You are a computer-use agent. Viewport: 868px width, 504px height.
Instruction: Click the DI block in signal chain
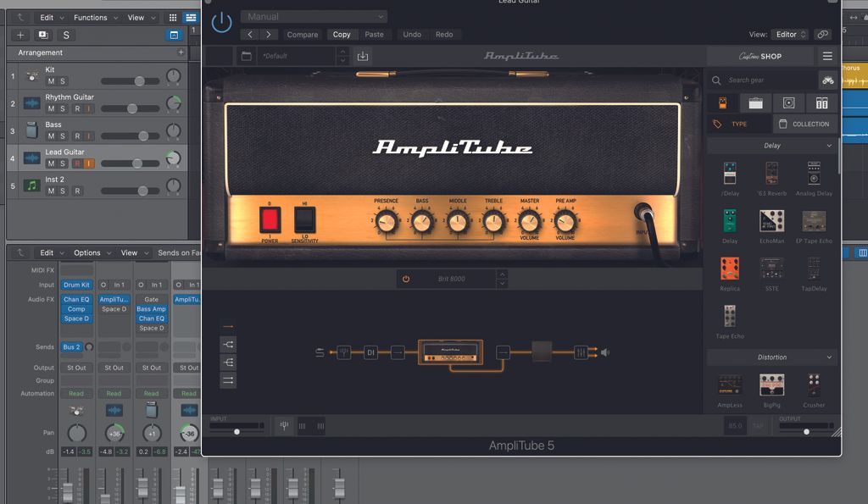370,352
